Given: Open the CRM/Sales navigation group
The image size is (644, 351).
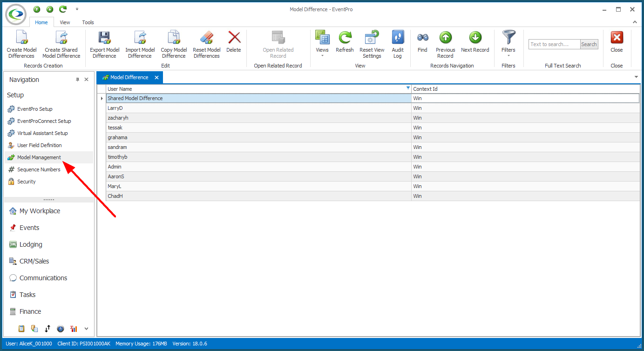Looking at the screenshot, I should (49, 261).
